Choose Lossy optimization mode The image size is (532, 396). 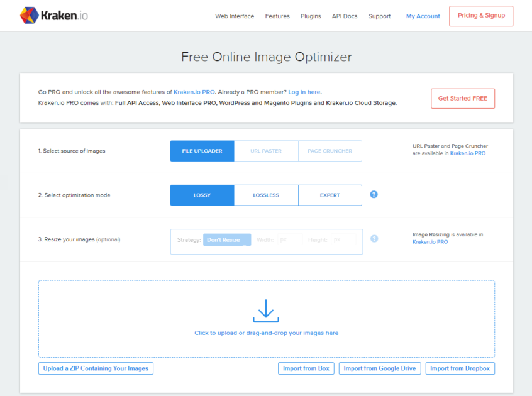tap(202, 195)
